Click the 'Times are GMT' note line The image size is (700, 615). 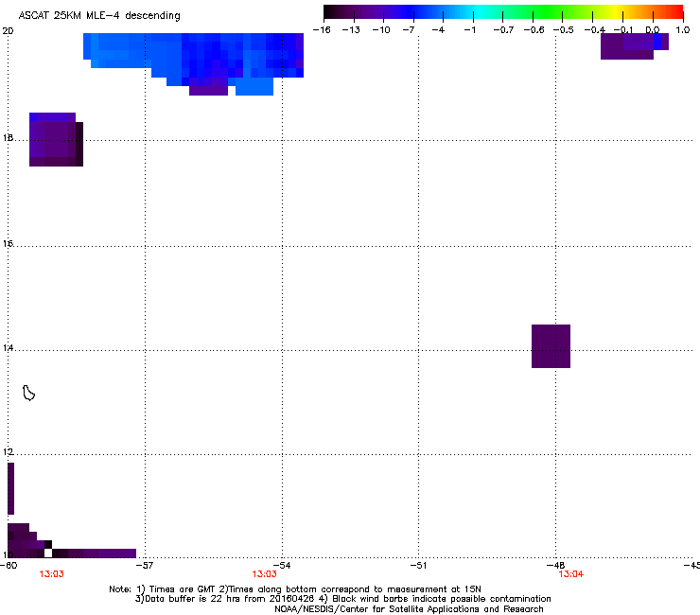[x=295, y=589]
